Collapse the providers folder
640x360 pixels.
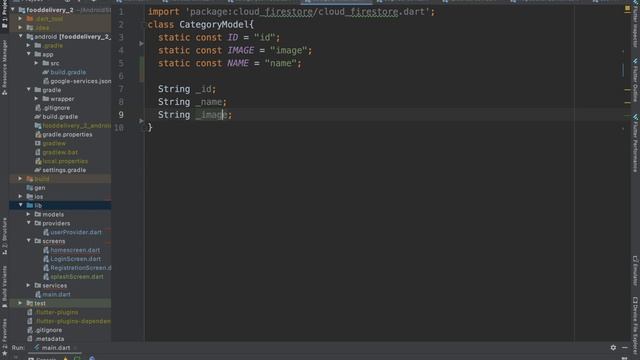29,223
